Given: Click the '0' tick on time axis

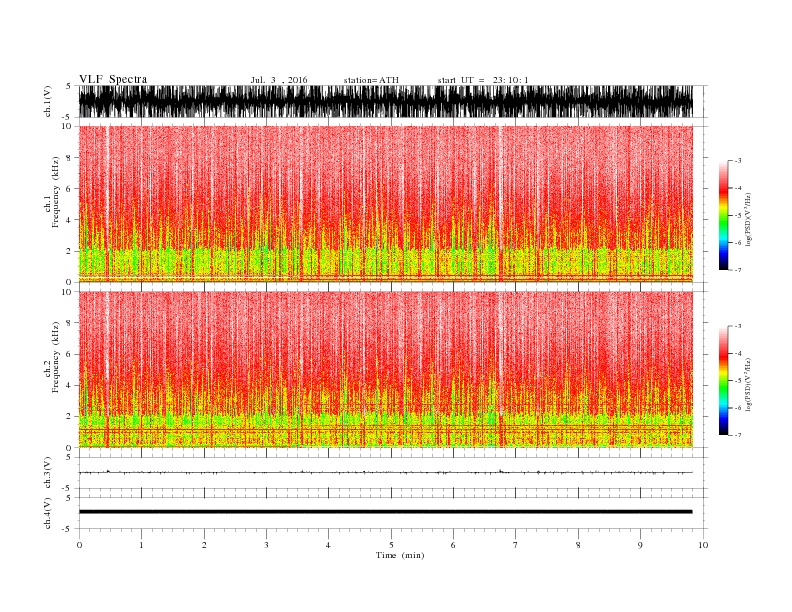Looking at the screenshot, I should (x=79, y=545).
